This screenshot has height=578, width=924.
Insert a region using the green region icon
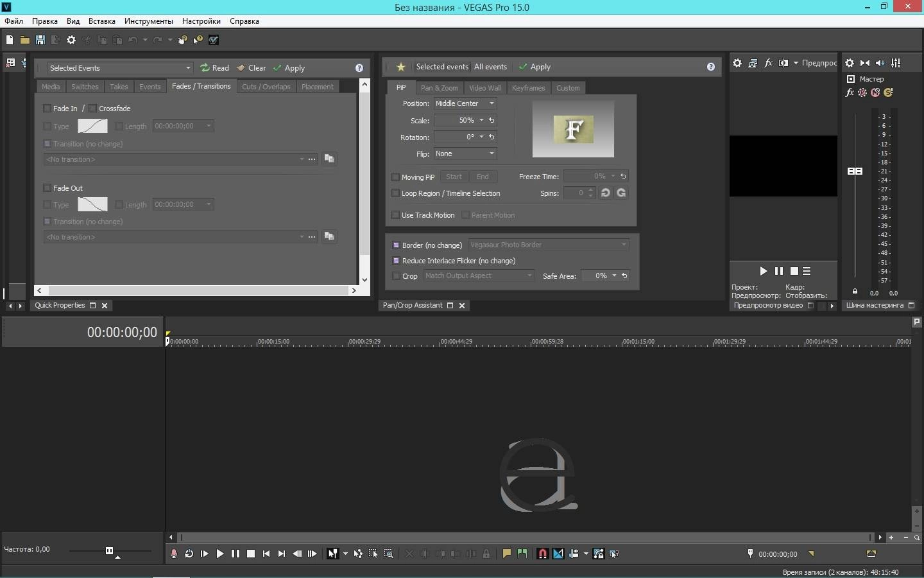[x=522, y=554]
